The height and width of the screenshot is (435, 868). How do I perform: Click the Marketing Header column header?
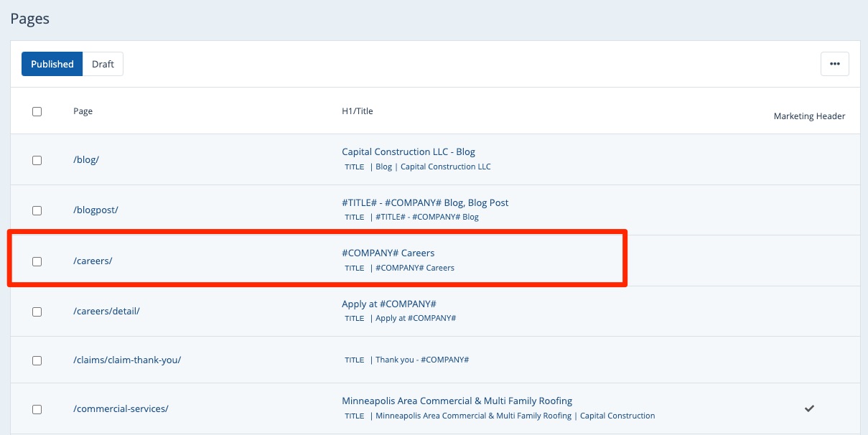coord(809,116)
